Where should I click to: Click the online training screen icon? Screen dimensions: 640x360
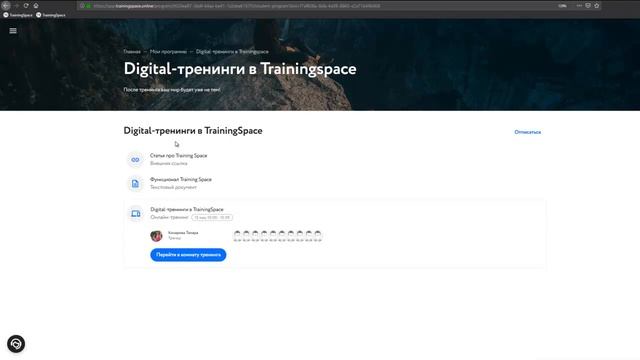[x=136, y=213]
